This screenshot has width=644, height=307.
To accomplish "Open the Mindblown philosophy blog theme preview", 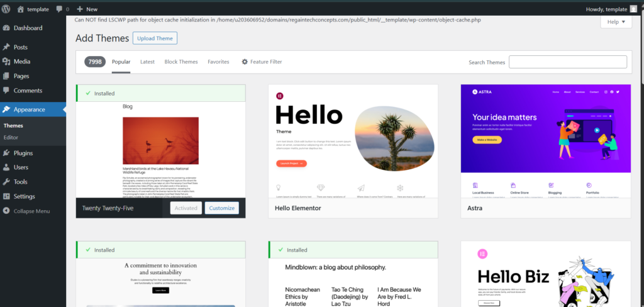I will point(353,282).
